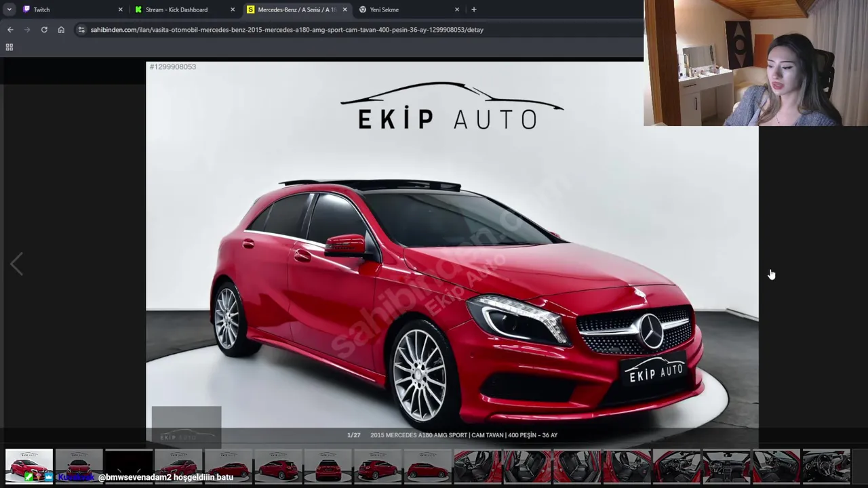Open the fifth gallery thumbnail
Screen dimensions: 868x488
click(229, 466)
